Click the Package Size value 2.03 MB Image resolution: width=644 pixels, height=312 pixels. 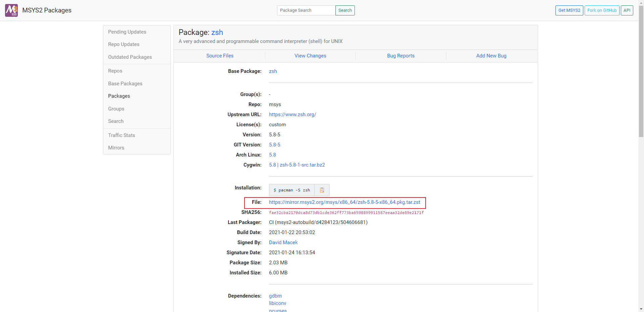(278, 263)
